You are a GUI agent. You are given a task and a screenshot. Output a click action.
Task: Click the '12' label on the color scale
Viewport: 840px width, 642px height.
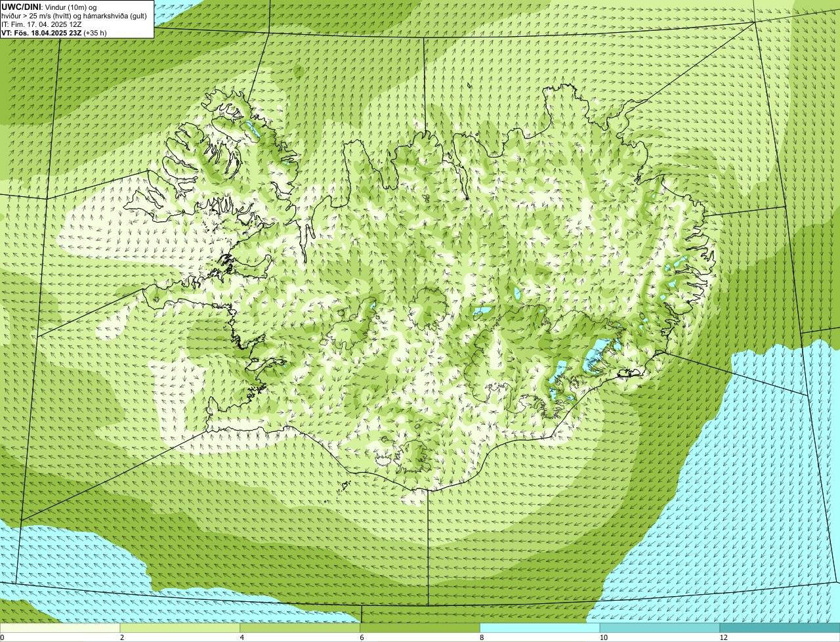click(723, 637)
